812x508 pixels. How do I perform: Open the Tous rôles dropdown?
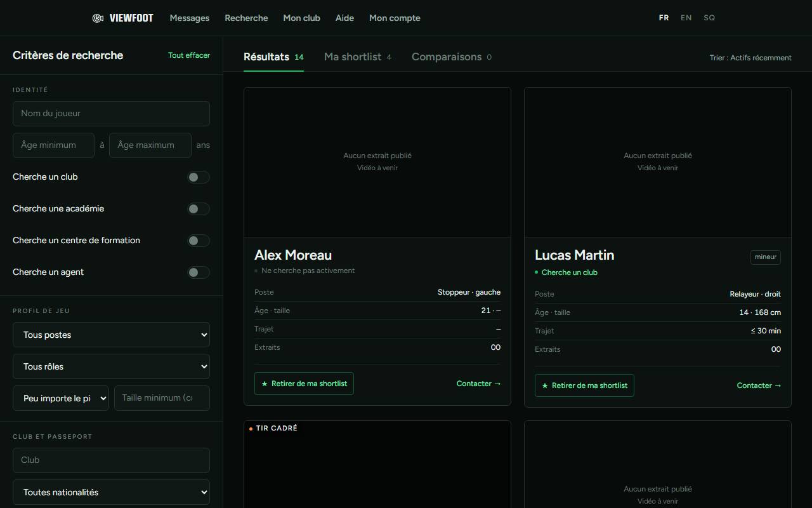[x=111, y=366]
